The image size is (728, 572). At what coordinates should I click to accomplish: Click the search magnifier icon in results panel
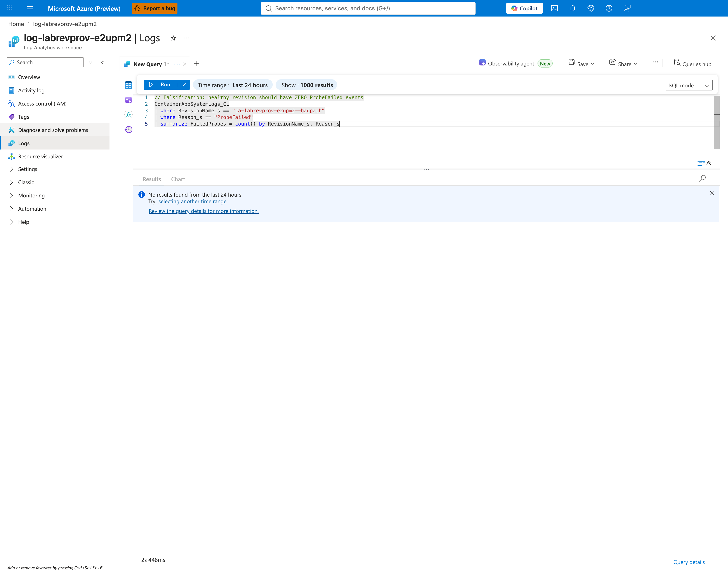pos(702,178)
